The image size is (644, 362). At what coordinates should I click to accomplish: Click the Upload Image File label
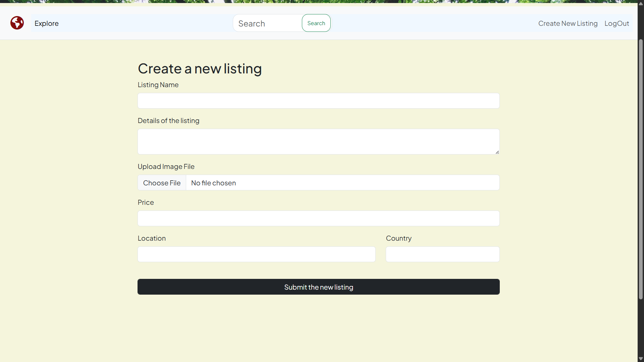pos(166,167)
